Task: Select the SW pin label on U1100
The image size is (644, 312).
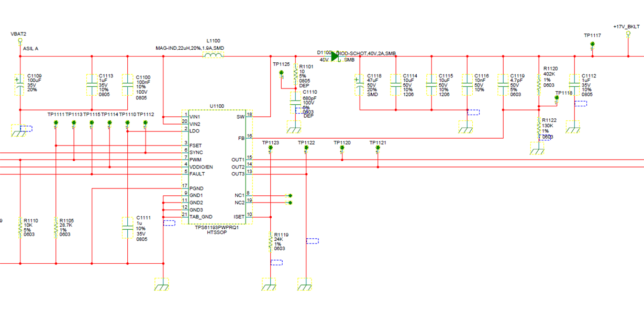Action: point(240,117)
